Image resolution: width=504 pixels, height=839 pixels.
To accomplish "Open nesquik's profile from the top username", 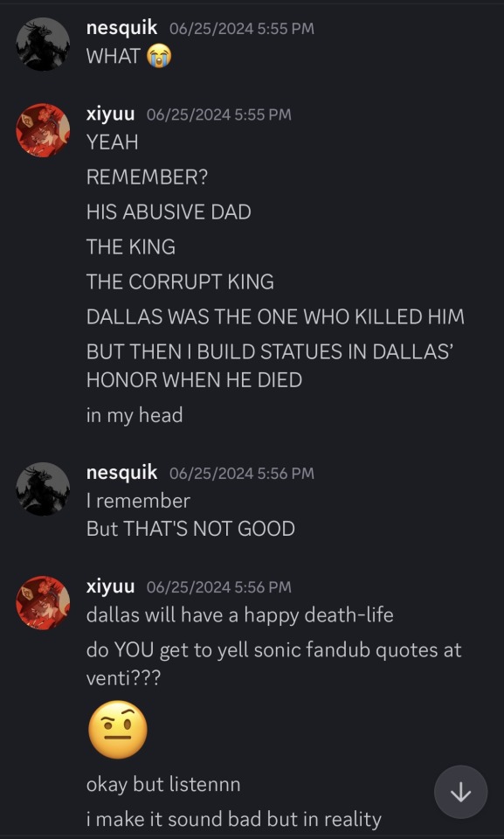I will coord(122,28).
